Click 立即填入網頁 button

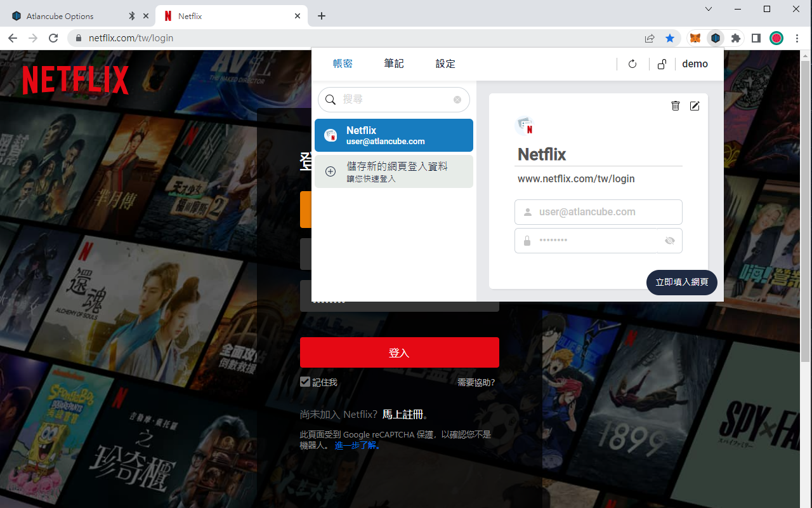click(682, 282)
